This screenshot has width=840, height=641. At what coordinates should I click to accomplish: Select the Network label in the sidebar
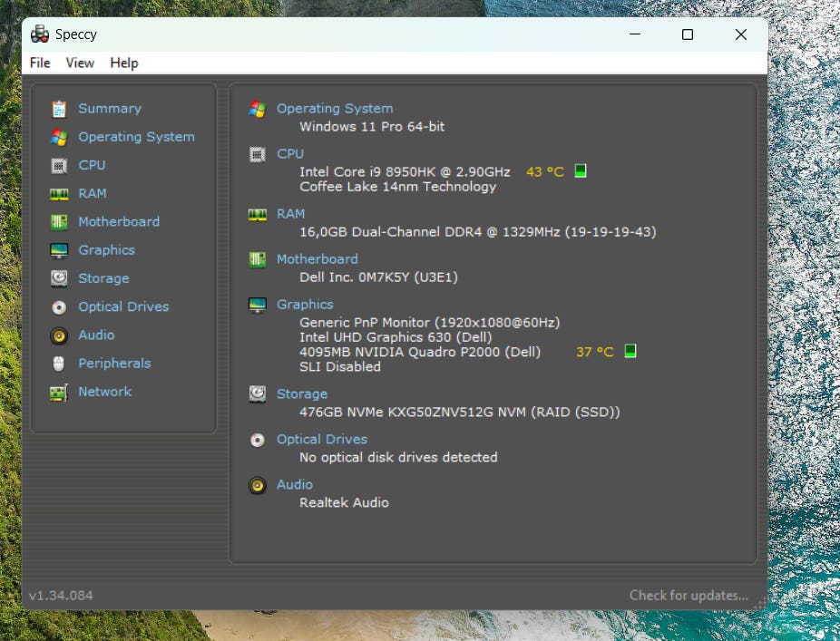[105, 392]
